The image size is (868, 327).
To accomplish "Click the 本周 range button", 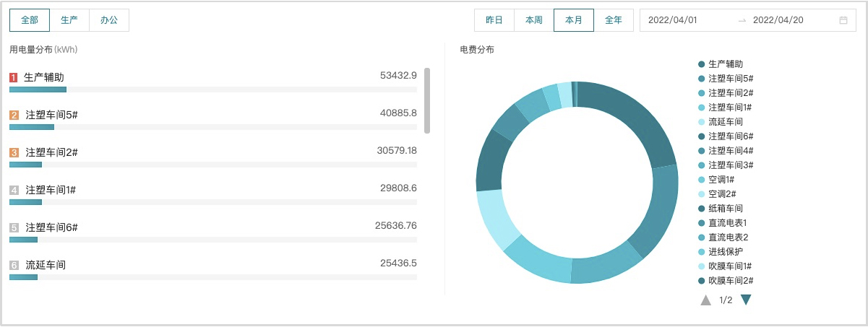I will tap(534, 20).
